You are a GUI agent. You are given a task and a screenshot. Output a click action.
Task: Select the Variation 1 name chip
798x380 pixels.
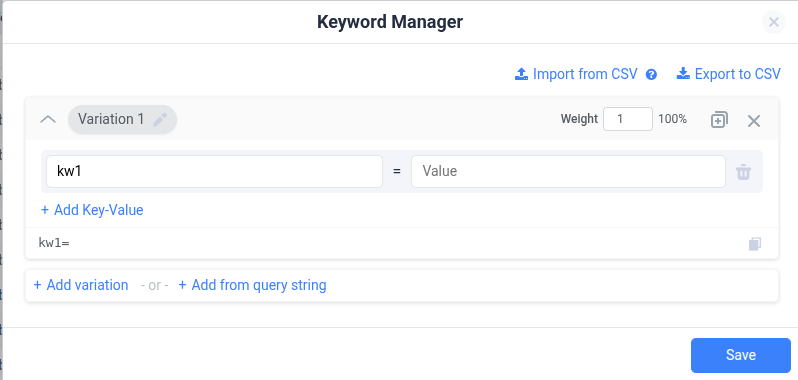[122, 120]
